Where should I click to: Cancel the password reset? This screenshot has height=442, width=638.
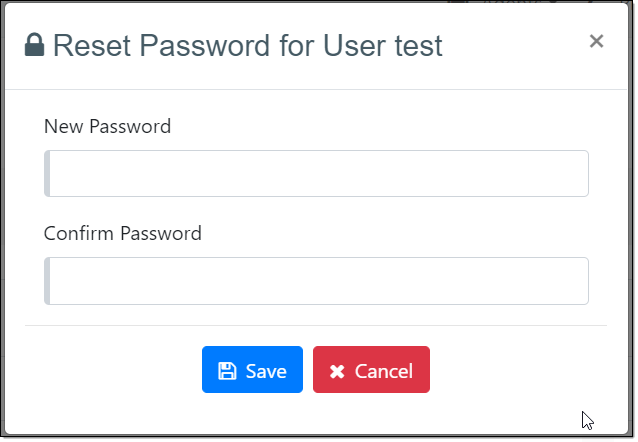click(371, 370)
